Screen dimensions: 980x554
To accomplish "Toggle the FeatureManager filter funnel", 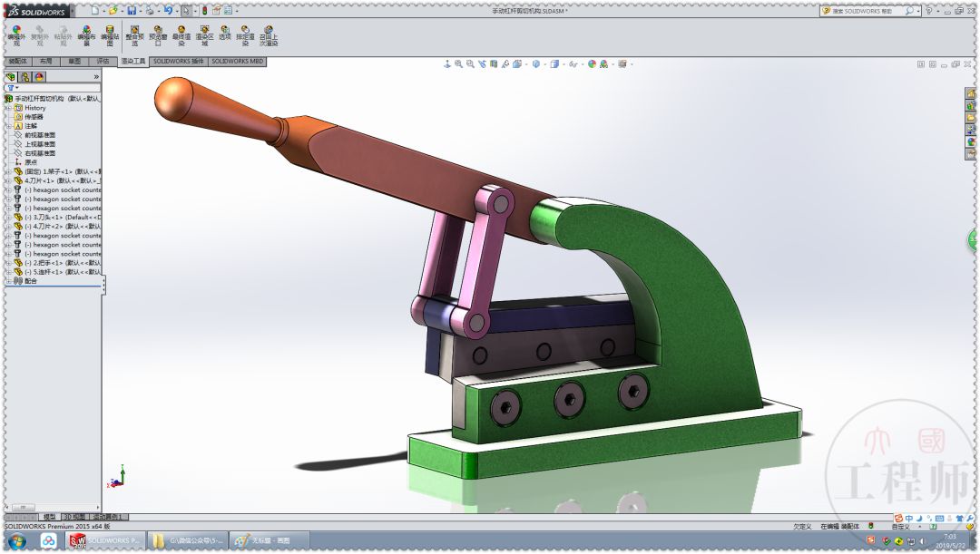I will (x=11, y=88).
